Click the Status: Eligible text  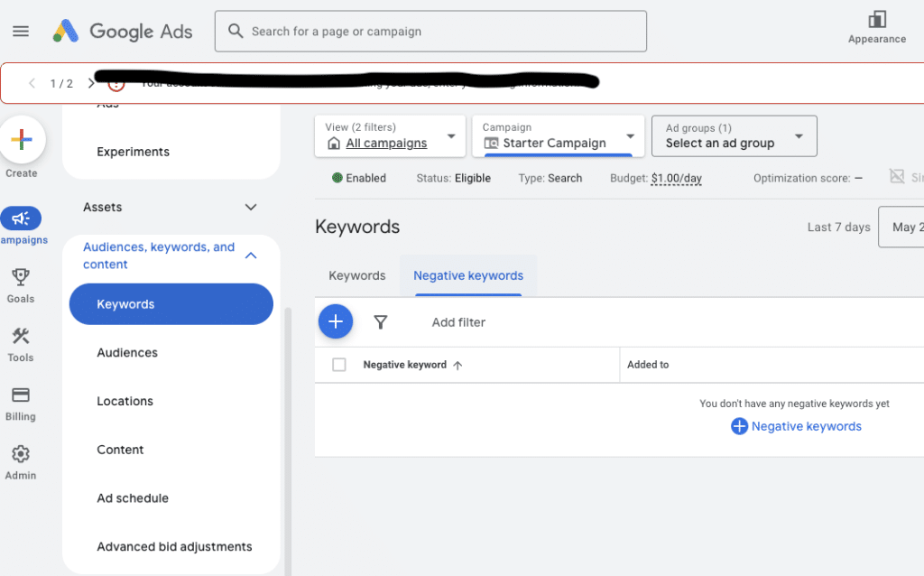pos(453,178)
